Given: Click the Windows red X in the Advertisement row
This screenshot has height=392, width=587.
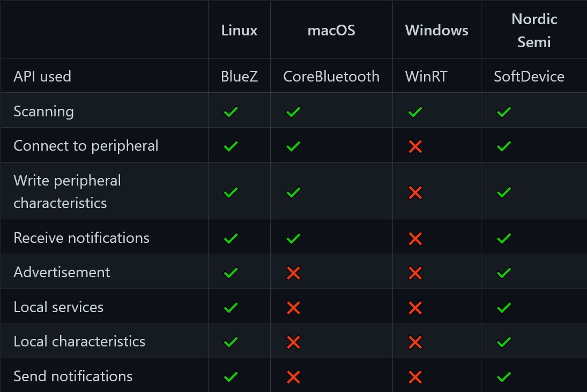Looking at the screenshot, I should 415,273.
